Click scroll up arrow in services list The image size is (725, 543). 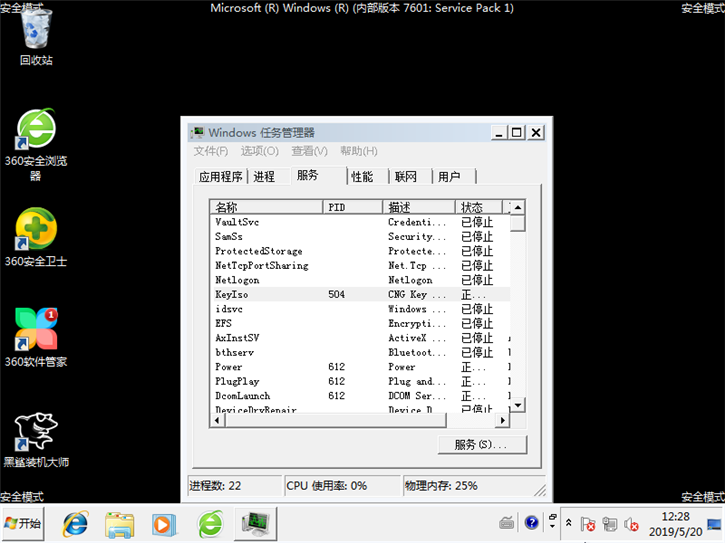tap(518, 207)
